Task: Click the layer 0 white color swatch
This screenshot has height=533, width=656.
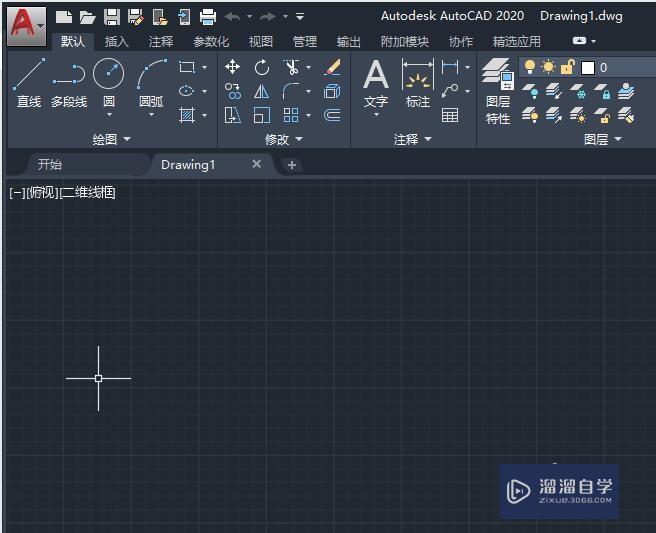Action: (587, 67)
